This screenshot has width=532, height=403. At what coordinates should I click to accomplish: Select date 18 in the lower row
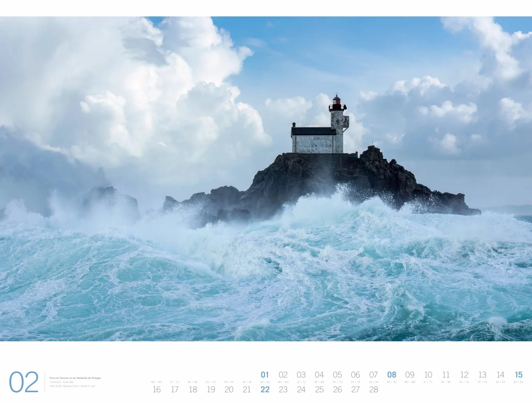[x=193, y=389]
